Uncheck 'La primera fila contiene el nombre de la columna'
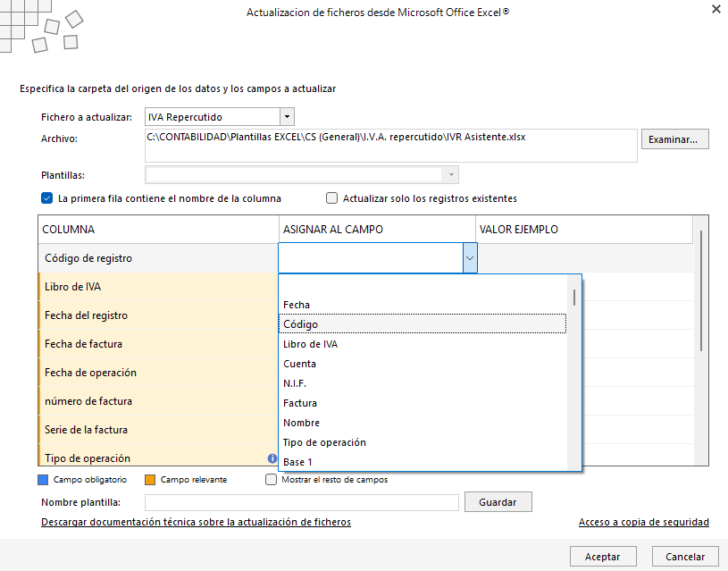Screen dimensions: 728x571 pyautogui.click(x=46, y=198)
